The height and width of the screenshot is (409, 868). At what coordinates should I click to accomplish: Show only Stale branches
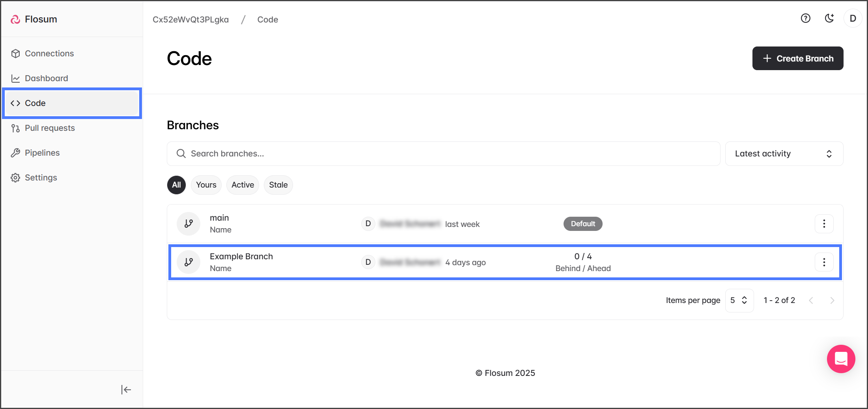pos(278,185)
